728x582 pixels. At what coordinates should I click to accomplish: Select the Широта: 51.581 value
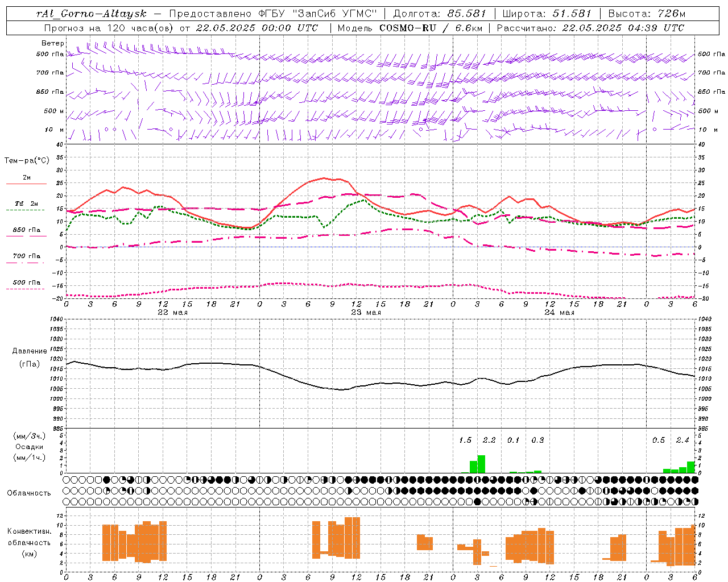pos(547,14)
